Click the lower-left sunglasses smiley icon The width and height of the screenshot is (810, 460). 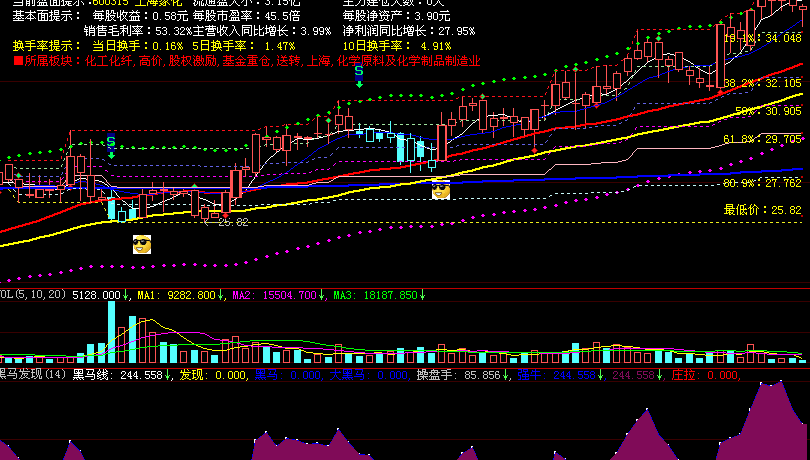(x=142, y=244)
